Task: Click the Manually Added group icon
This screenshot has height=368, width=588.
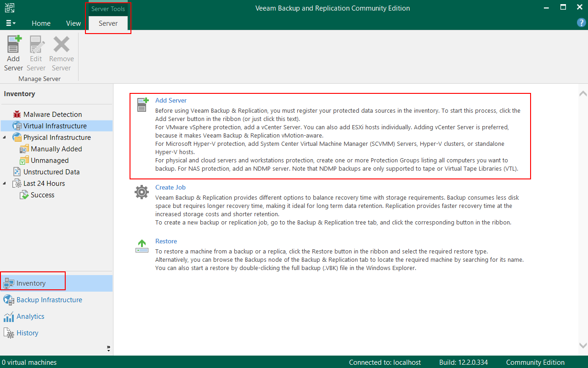Action: pyautogui.click(x=24, y=149)
